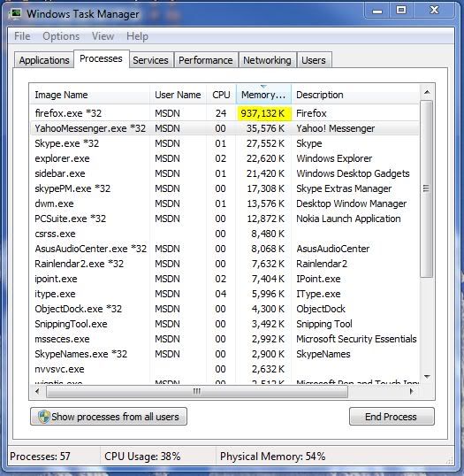Click the Desktop Window Manager description
Viewport: 464px width, 476px height.
351,203
